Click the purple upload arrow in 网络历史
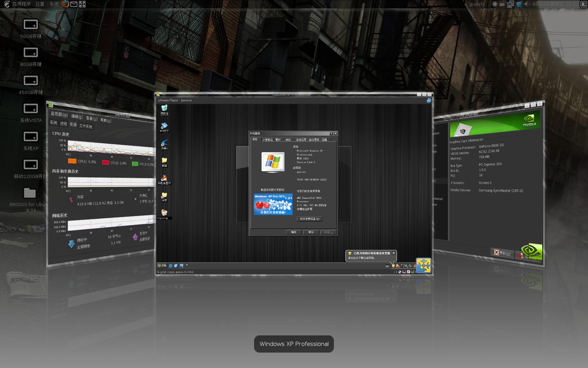Viewport: 588px width, 368px height. pos(135,237)
